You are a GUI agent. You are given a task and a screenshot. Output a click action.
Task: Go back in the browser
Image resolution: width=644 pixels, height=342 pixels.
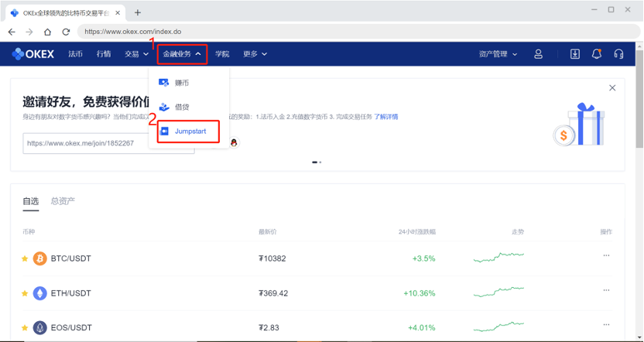coord(12,32)
